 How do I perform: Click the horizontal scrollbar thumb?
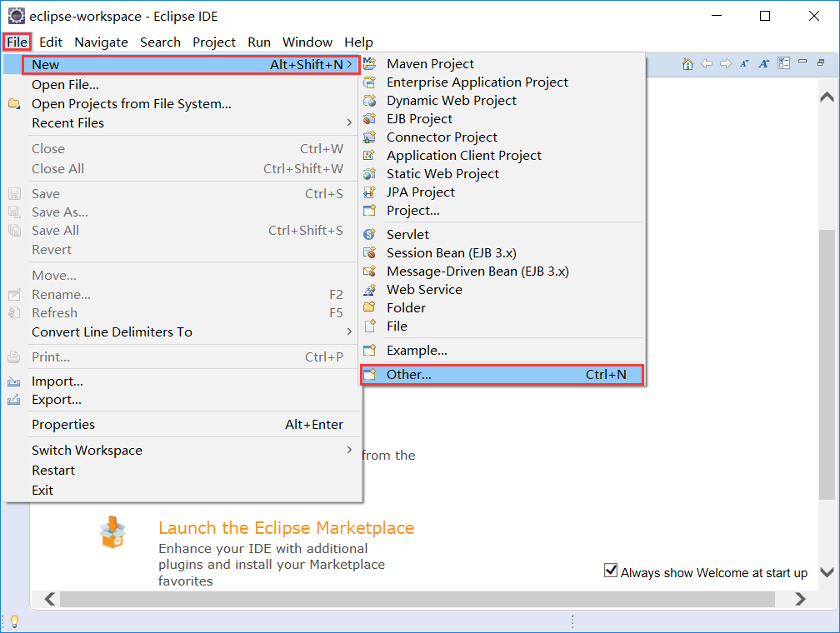click(417, 599)
